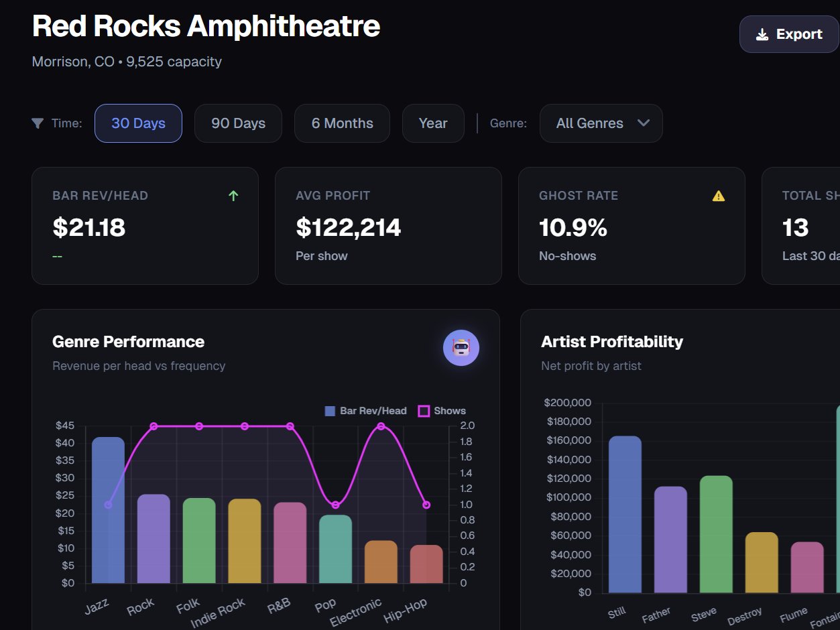Screen dimensions: 840x630
Task: Toggle Bar Rev/Head legend entry
Action: point(366,411)
